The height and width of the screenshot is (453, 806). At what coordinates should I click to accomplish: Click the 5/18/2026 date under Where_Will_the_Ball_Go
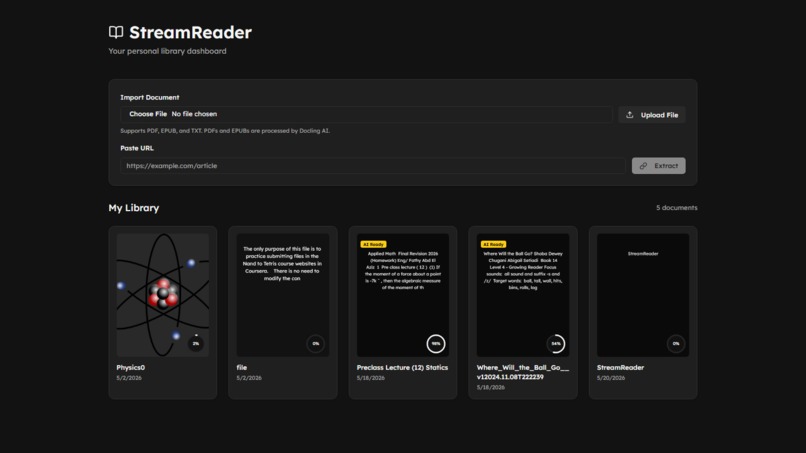click(x=490, y=387)
